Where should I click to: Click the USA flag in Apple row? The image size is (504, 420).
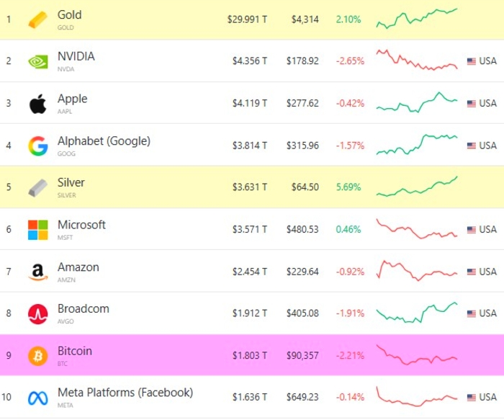[472, 104]
